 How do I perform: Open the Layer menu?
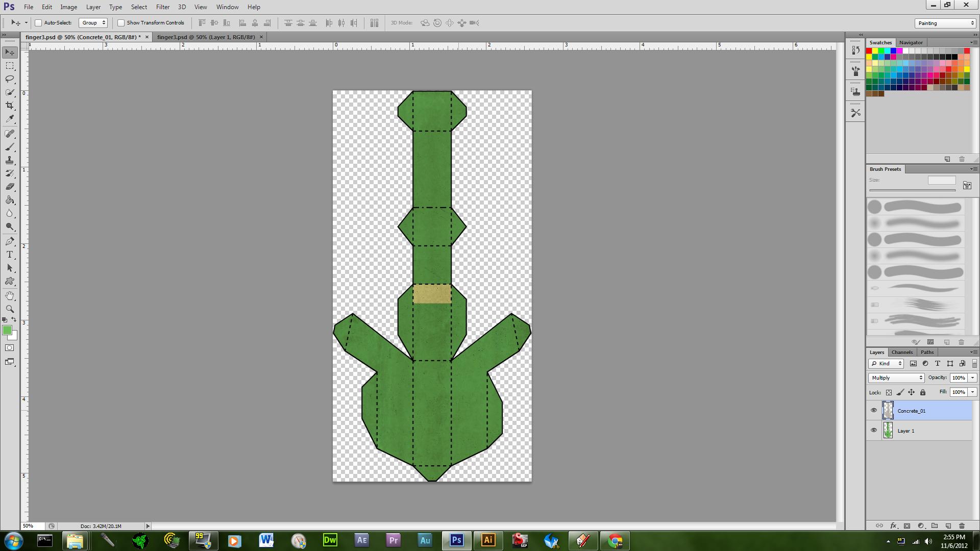(x=93, y=7)
